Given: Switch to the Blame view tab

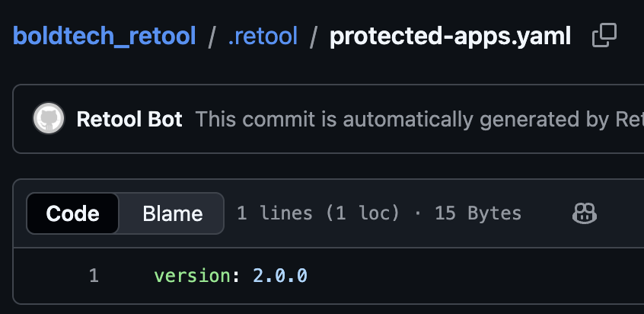Looking at the screenshot, I should [173, 213].
